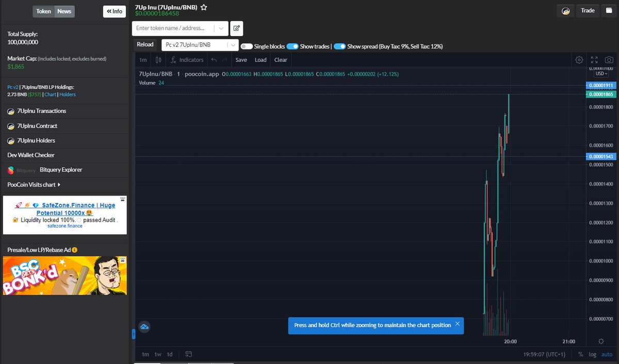
Task: Click the 0.00001911 price label on axis
Action: pyautogui.click(x=601, y=85)
